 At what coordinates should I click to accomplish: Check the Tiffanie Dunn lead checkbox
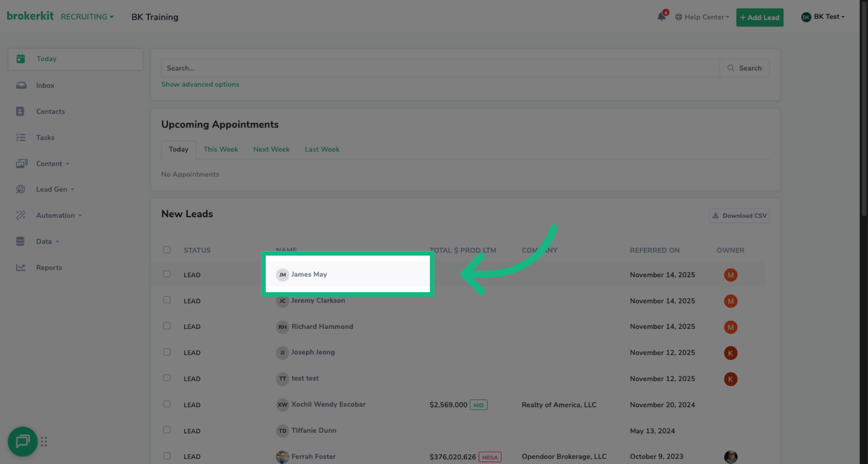coord(167,430)
